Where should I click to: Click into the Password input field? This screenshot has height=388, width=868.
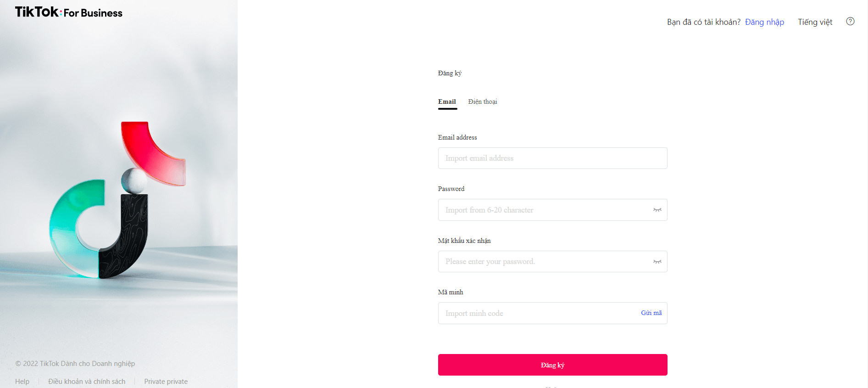point(541,210)
